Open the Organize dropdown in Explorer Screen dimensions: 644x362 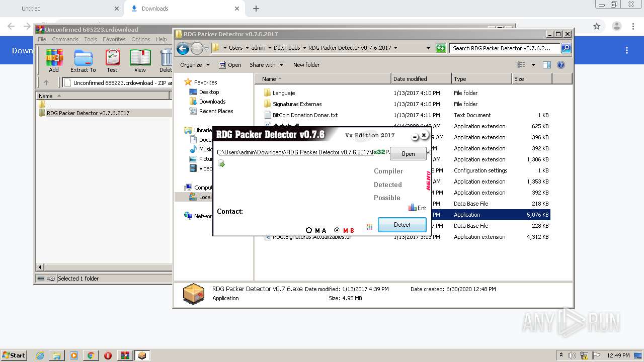click(195, 65)
